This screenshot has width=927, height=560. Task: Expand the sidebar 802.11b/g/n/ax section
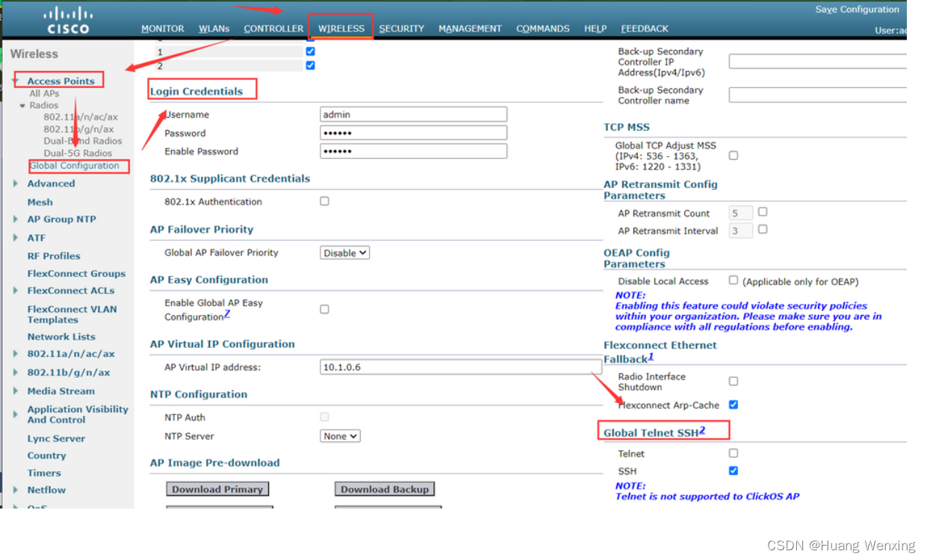(16, 373)
